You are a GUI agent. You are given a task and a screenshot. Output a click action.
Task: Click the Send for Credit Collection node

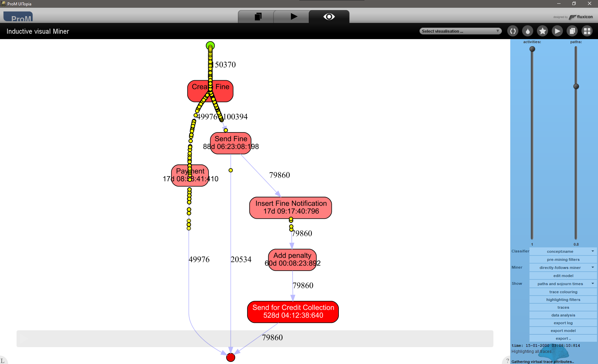tap(292, 311)
